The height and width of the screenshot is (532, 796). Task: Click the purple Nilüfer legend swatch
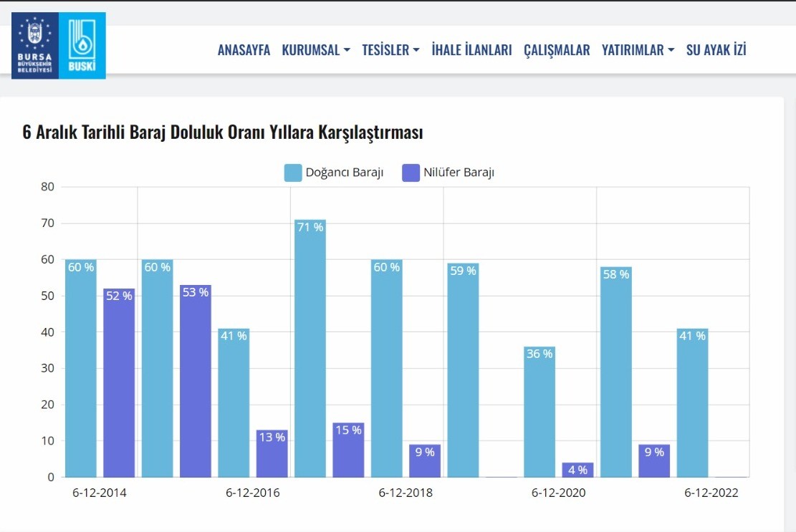(411, 173)
